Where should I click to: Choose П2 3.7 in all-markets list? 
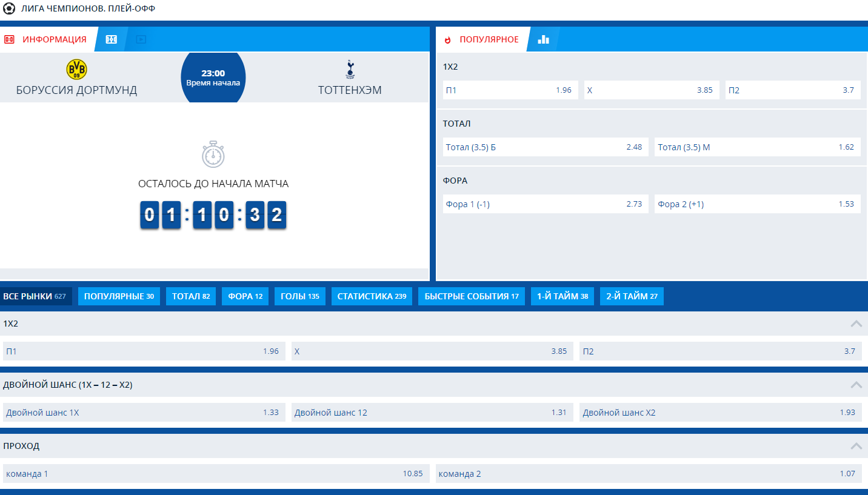[x=721, y=351]
